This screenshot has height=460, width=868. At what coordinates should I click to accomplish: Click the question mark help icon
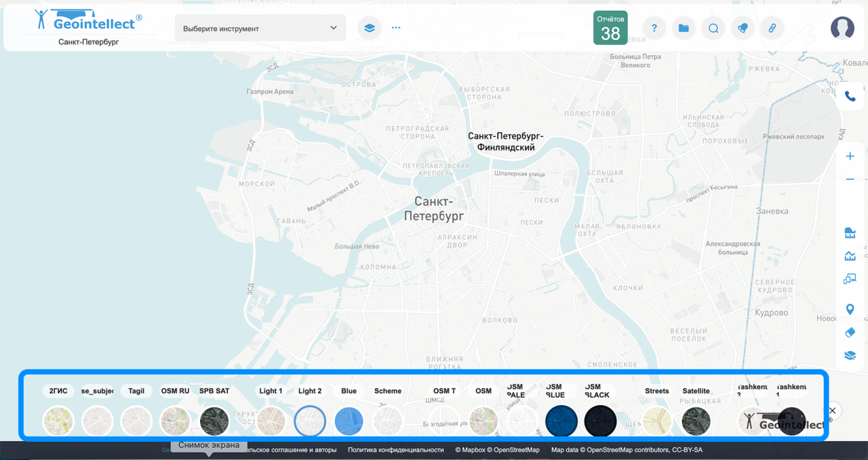pyautogui.click(x=654, y=28)
